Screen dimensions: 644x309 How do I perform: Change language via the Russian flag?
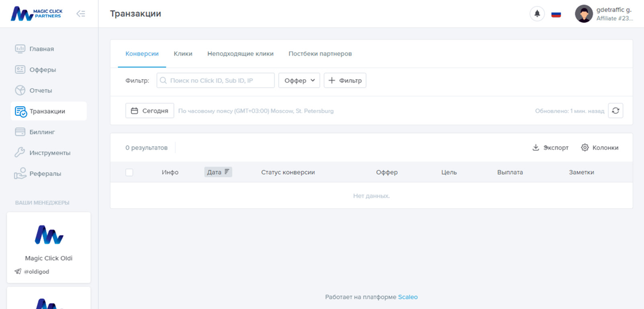click(556, 14)
